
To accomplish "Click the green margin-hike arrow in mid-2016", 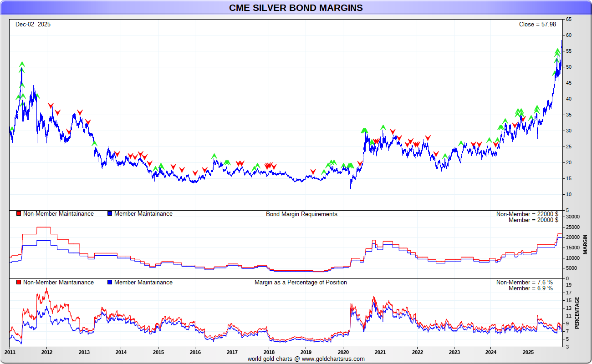I will [214, 156].
